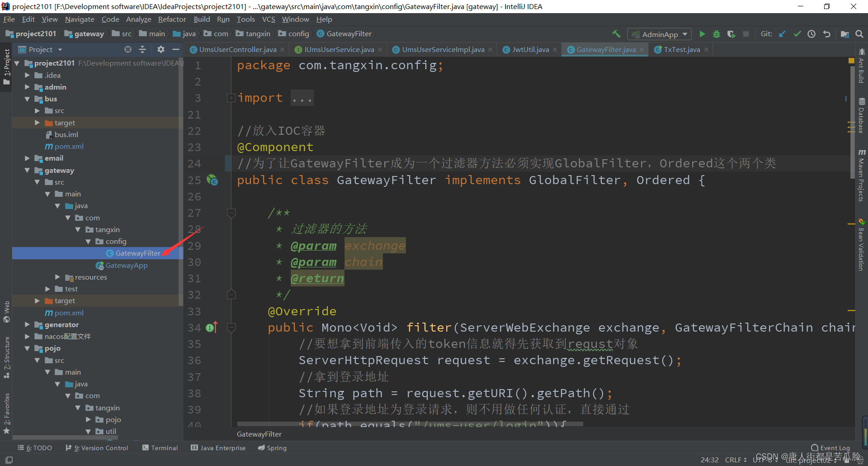Collapse the gateway module folder

coord(27,170)
